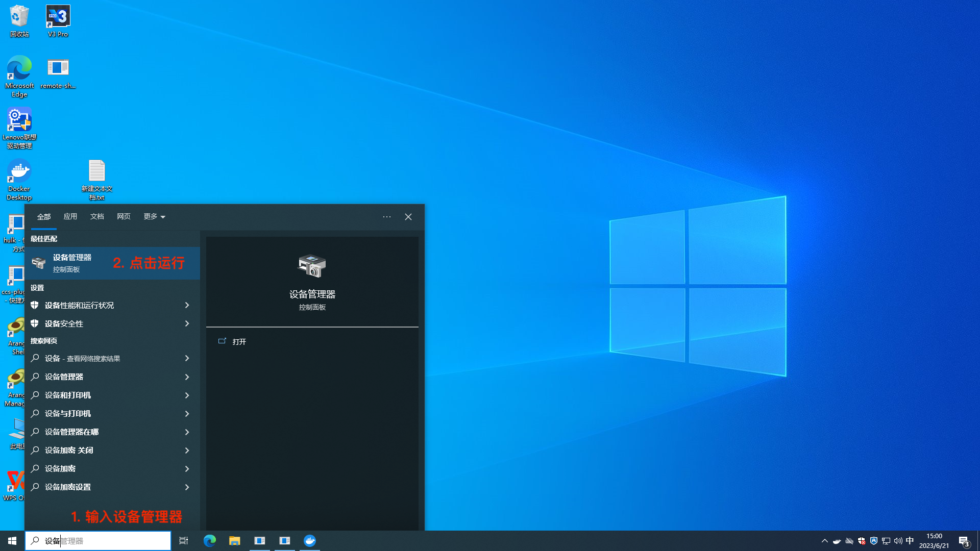
Task: Launch Microsoft Edge from the taskbar
Action: click(x=210, y=541)
